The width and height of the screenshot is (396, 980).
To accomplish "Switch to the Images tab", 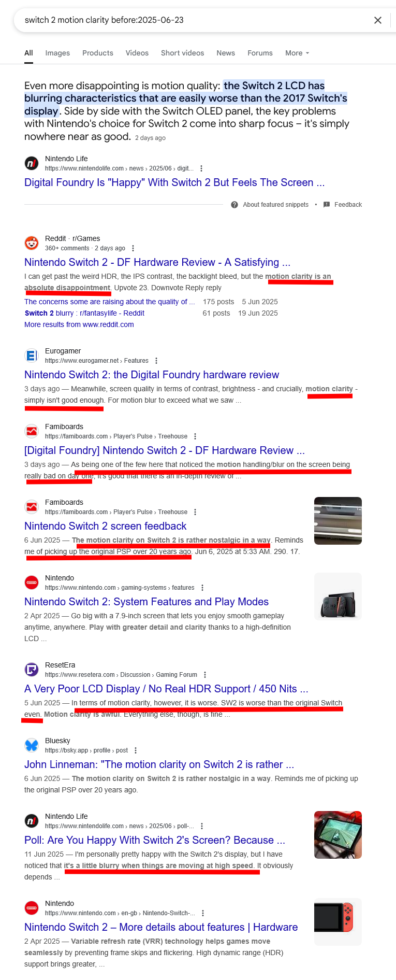I will (x=57, y=53).
